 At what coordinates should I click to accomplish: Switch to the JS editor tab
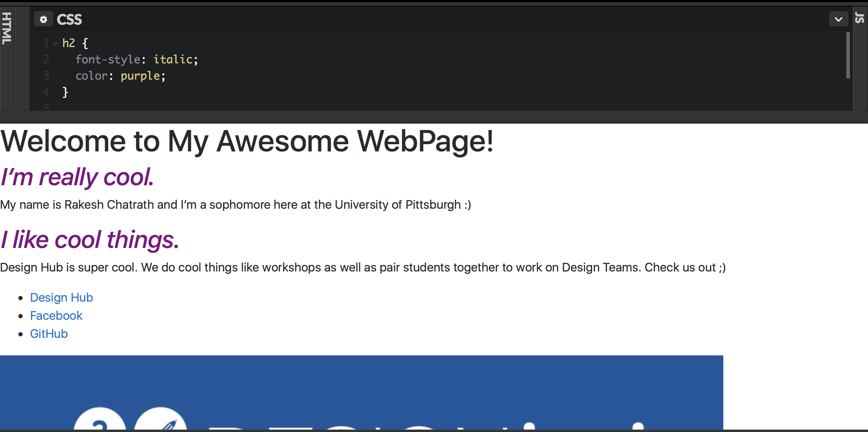coord(860,18)
